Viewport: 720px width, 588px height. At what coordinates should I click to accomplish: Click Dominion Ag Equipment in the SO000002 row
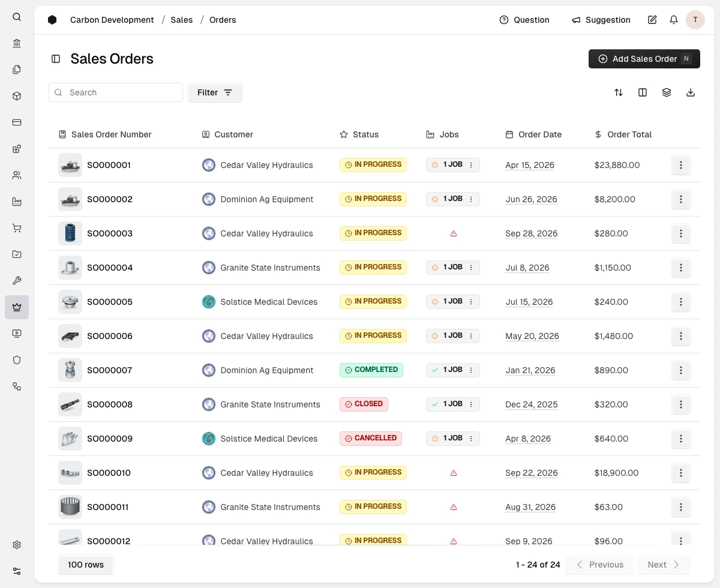(x=267, y=199)
